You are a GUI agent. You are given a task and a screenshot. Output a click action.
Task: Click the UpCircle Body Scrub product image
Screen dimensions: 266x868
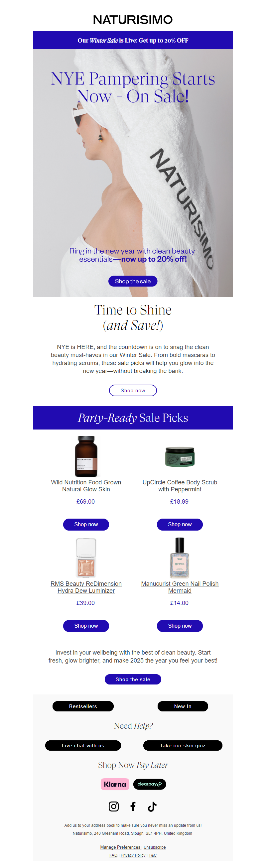point(180,456)
